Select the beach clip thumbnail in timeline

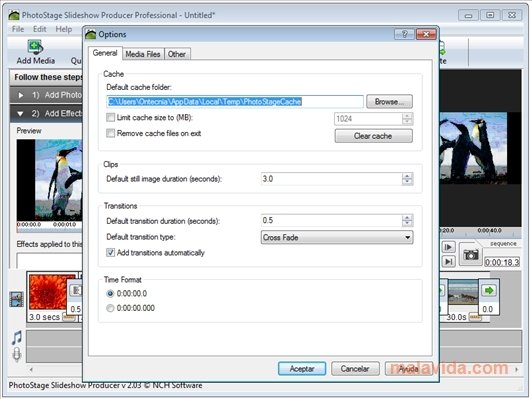(463, 292)
